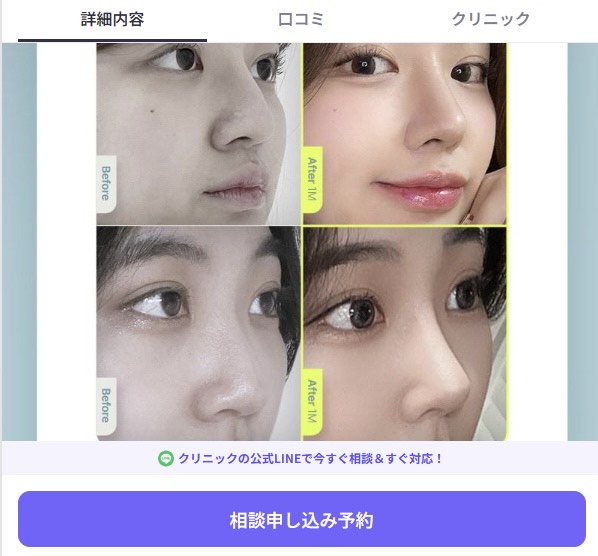Show next slide via right blue-gray edge
The height and width of the screenshot is (556, 598).
(x=582, y=242)
